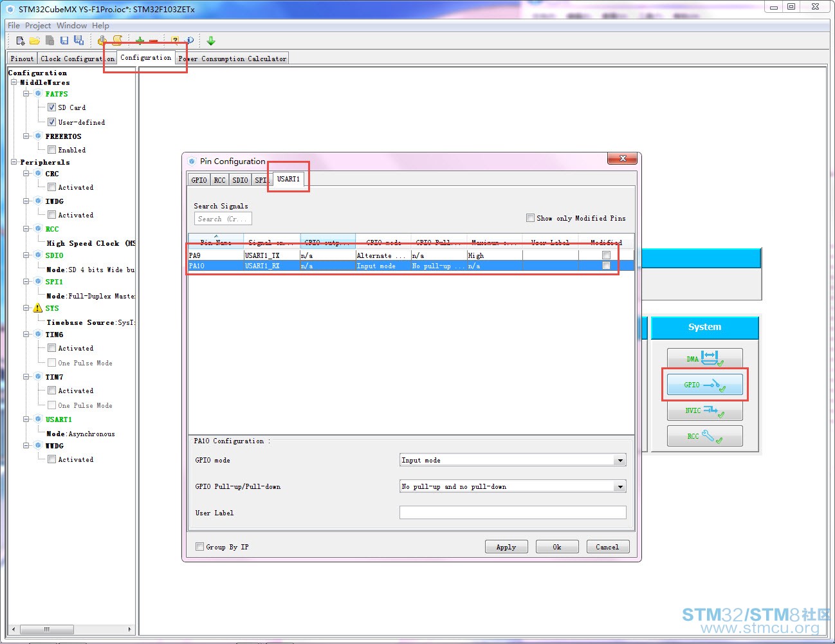The image size is (835, 644).
Task: Click the User Label text field
Action: 513,512
